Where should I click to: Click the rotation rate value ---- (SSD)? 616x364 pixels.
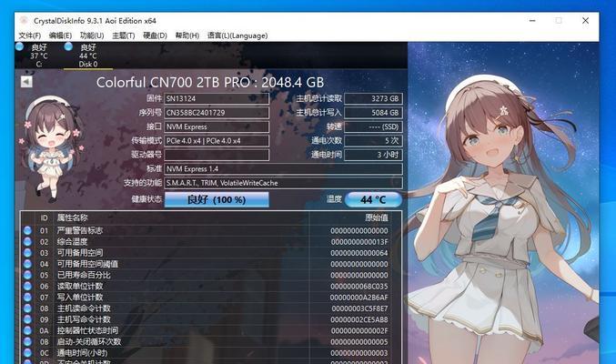373,126
